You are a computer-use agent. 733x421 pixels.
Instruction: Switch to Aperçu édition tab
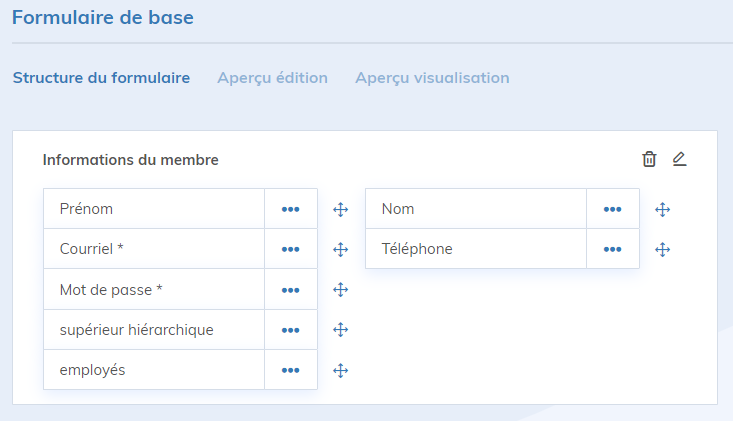tap(272, 78)
